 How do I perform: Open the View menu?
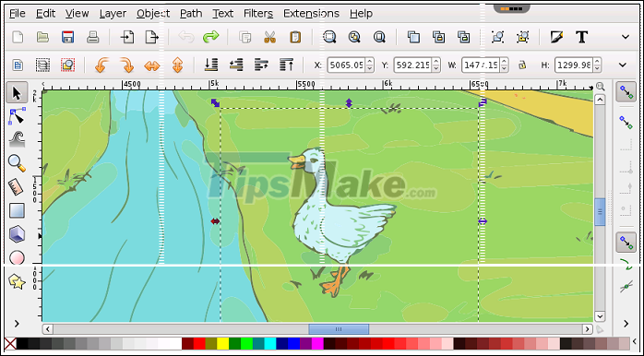77,14
